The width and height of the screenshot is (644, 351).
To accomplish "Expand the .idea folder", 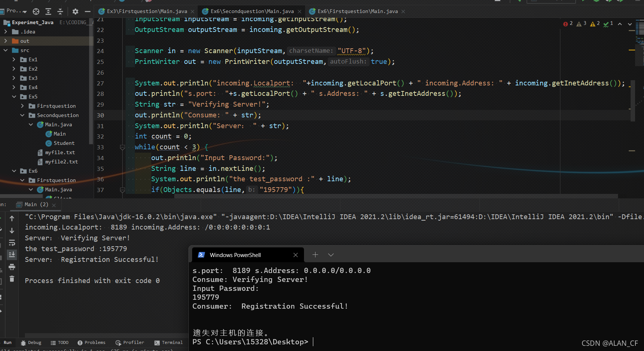I will (x=6, y=32).
